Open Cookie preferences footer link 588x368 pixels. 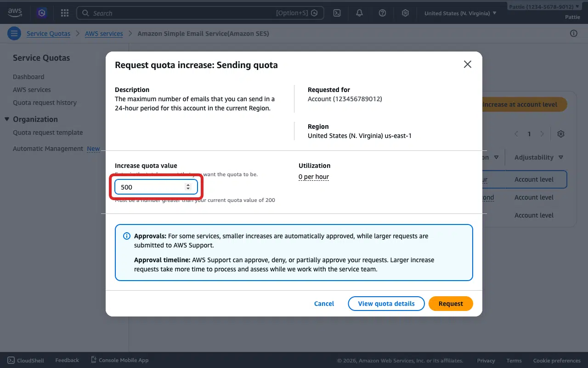click(x=557, y=361)
